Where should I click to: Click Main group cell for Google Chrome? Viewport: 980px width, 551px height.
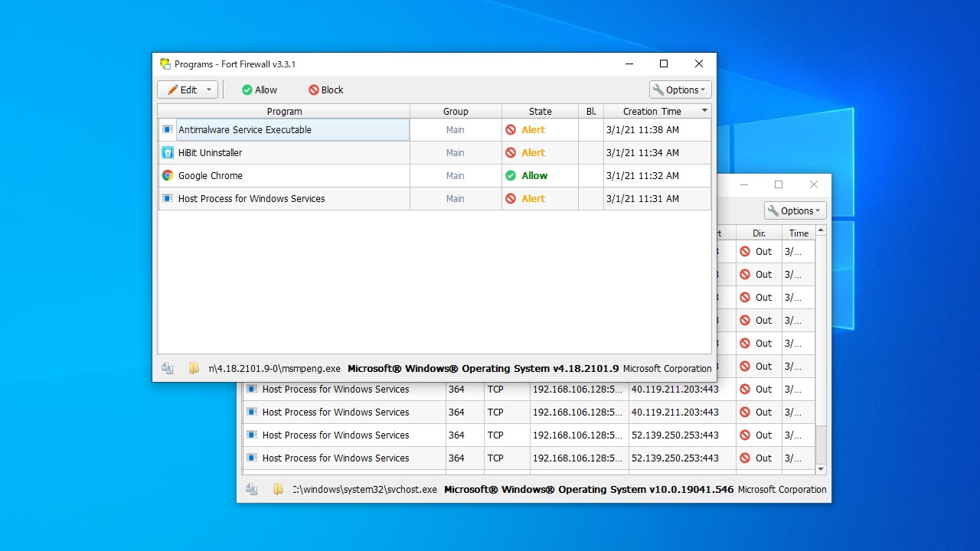[456, 175]
